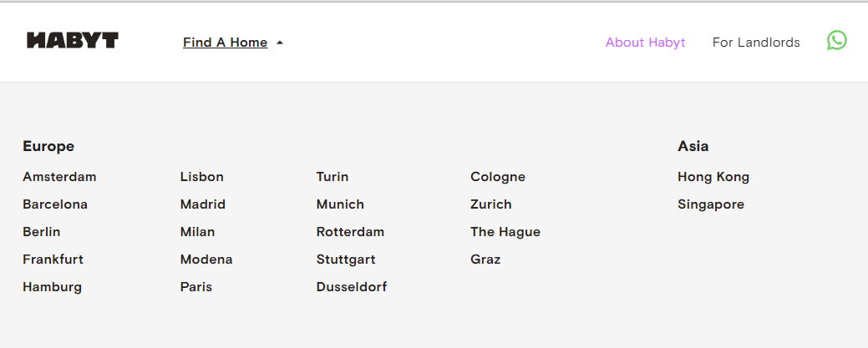Open Singapore city link
The height and width of the screenshot is (348, 868).
coord(711,204)
